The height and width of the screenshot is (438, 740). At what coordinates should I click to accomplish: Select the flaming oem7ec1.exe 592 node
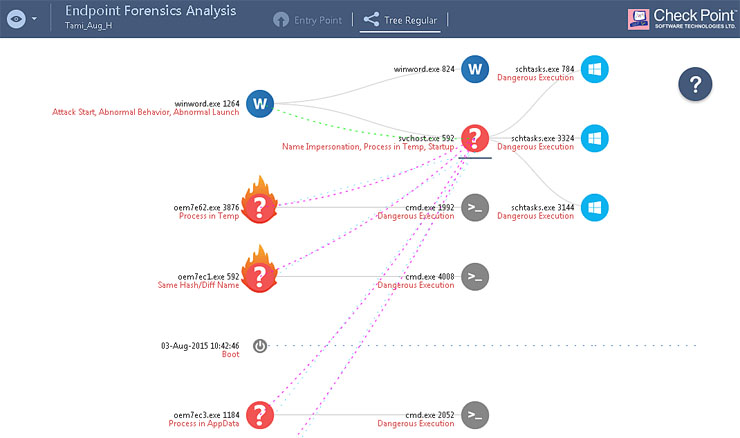click(260, 275)
